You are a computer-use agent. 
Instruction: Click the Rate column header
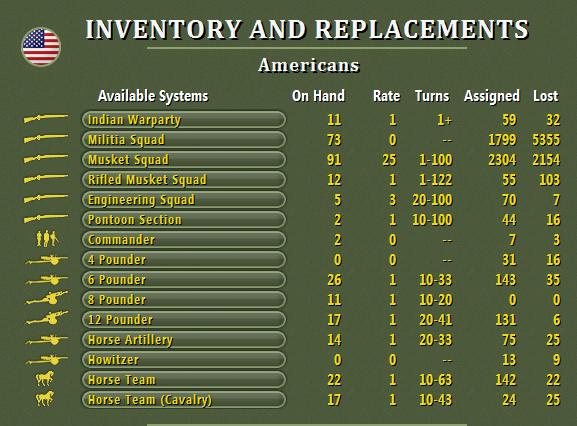pos(386,96)
